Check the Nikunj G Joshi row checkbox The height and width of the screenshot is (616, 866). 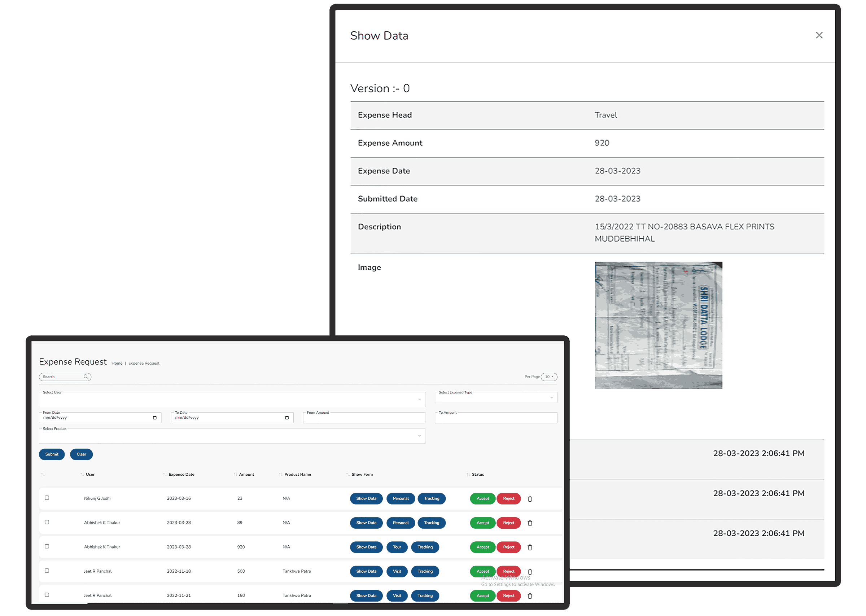pyautogui.click(x=47, y=498)
